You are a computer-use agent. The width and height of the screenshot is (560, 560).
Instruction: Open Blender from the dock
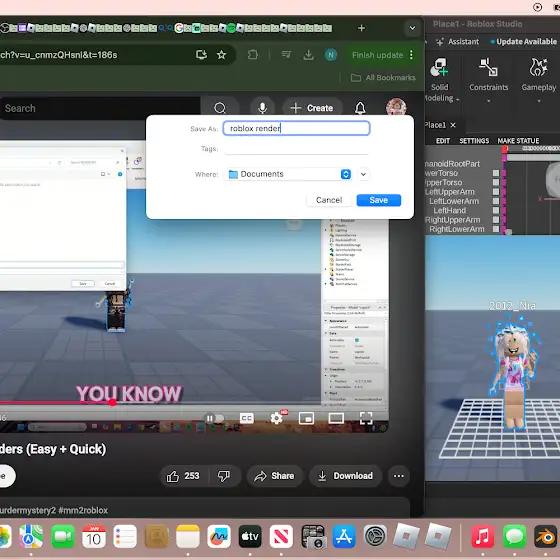coord(546,536)
